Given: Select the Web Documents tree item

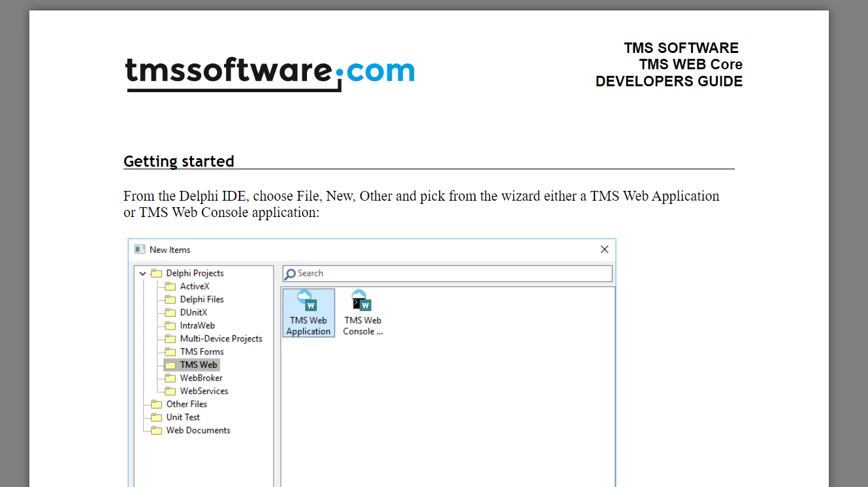Looking at the screenshot, I should point(198,430).
